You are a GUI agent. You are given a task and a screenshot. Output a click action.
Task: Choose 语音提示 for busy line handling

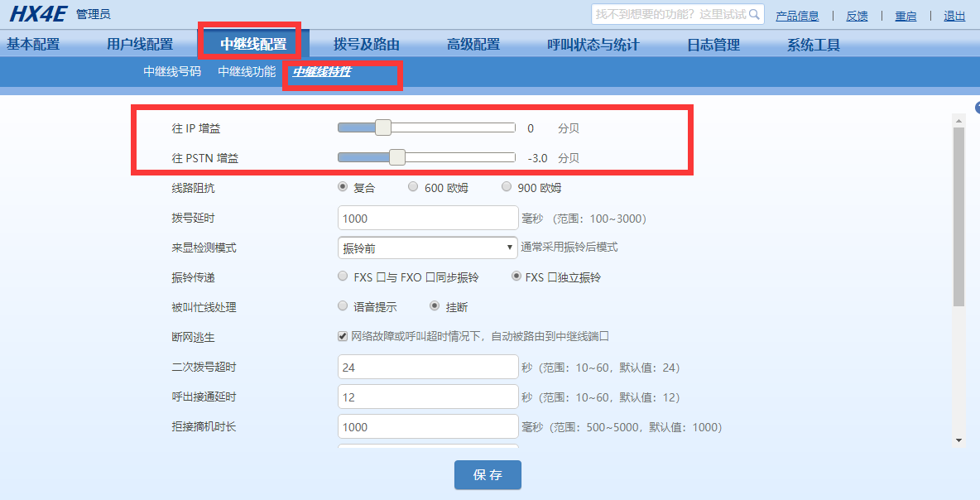343,306
